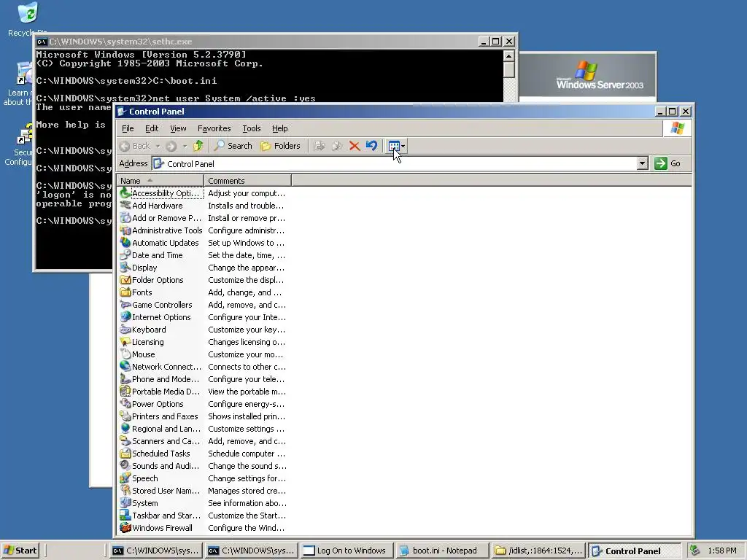Click the taskbar clock showing 1:58 PM

pyautogui.click(x=721, y=551)
